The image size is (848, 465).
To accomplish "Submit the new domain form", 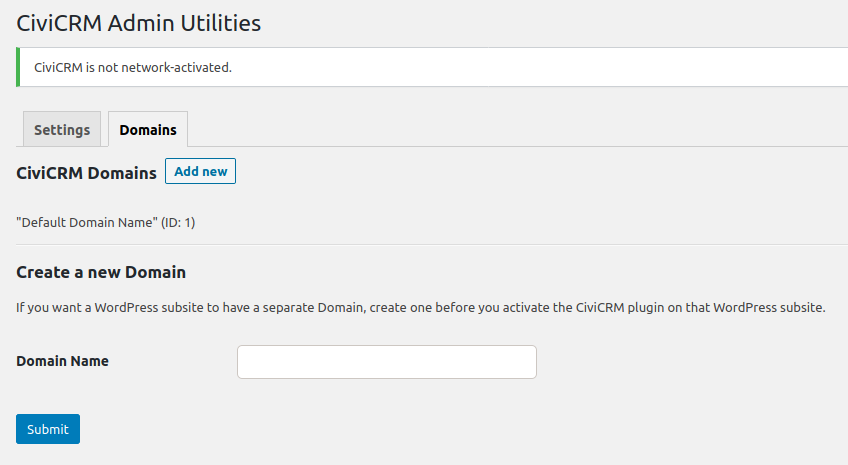I will click(48, 429).
